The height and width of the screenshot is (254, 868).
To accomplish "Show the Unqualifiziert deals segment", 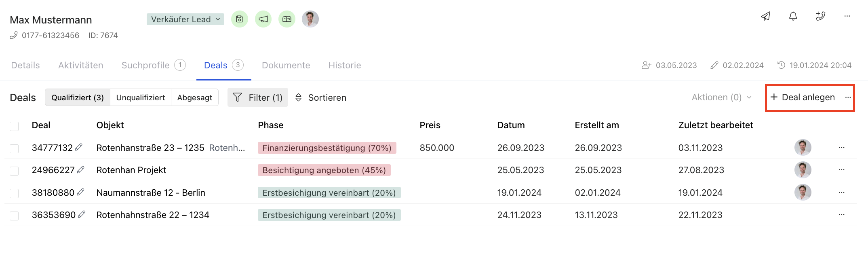I will [x=140, y=97].
